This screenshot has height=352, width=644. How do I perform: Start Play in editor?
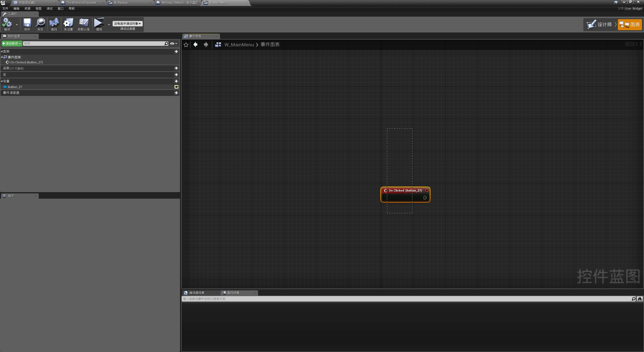[99, 24]
